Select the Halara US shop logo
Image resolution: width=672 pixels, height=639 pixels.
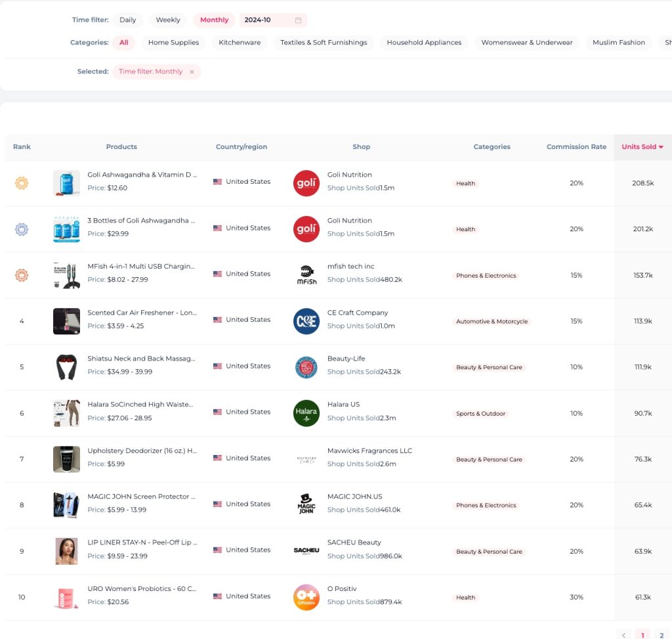306,413
